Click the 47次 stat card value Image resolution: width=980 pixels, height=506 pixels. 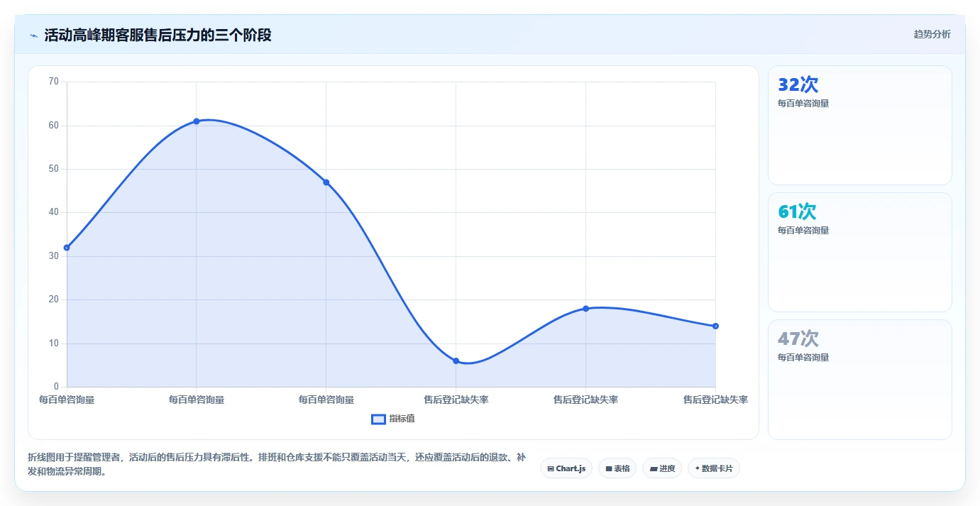798,339
